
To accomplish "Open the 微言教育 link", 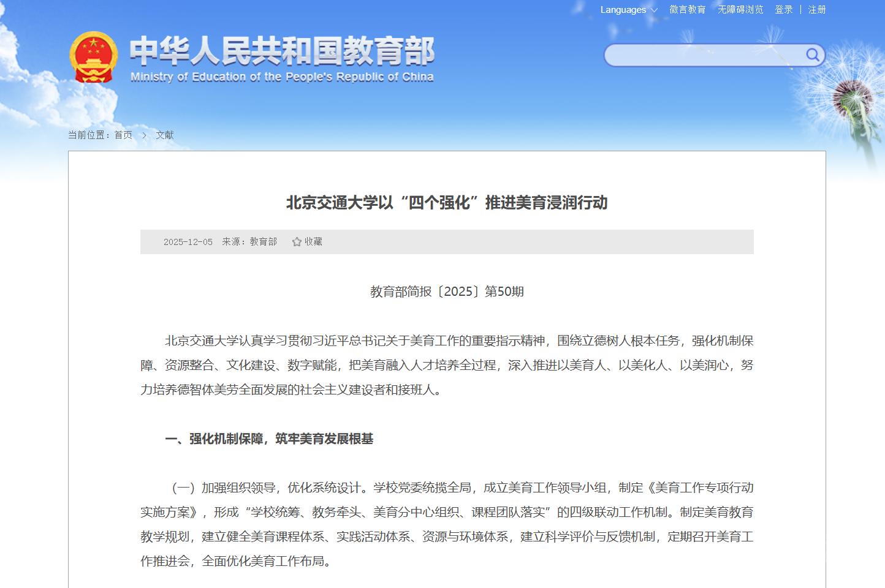I will click(x=687, y=10).
